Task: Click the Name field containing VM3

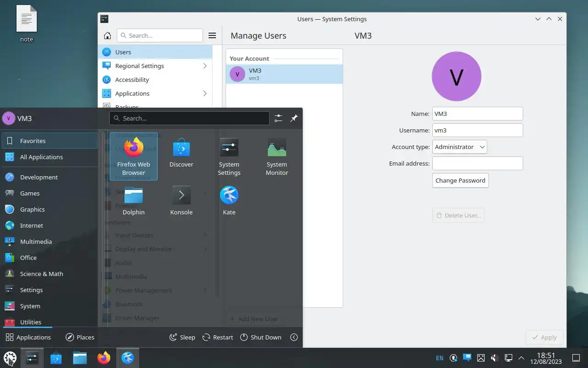Action: pyautogui.click(x=478, y=114)
